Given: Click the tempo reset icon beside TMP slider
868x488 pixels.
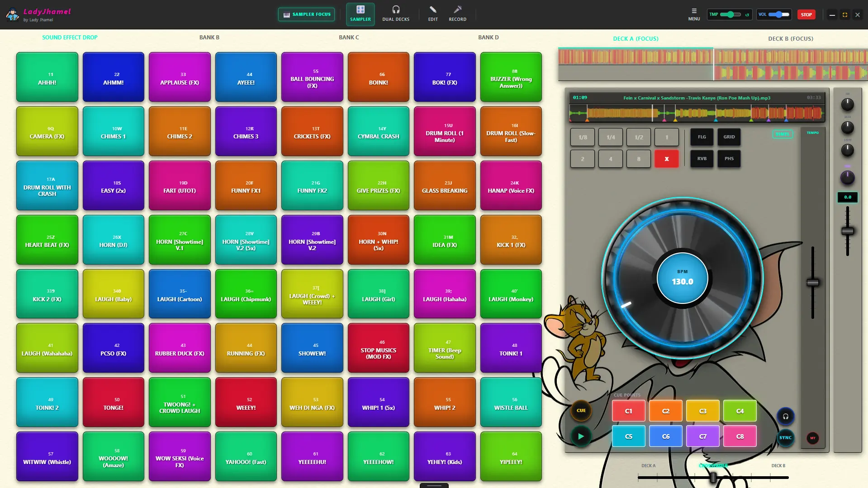Looking at the screenshot, I should coord(747,14).
